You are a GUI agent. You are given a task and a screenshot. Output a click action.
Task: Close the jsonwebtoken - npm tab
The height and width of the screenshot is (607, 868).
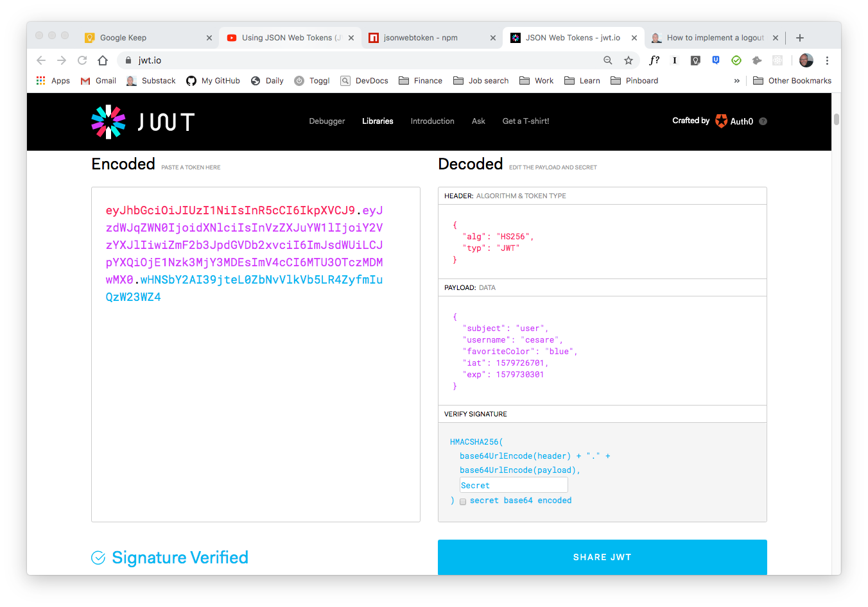(x=493, y=38)
